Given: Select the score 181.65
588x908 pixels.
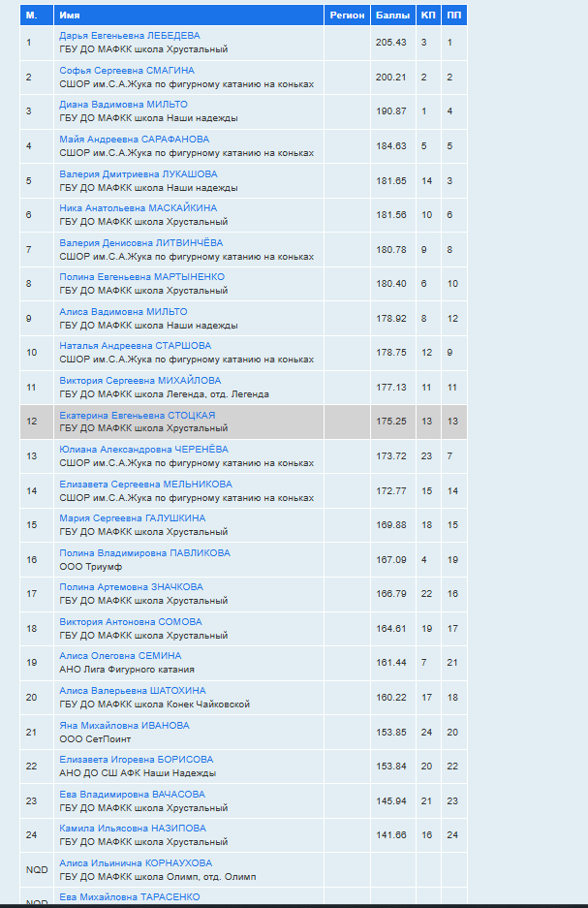Looking at the screenshot, I should coord(391,181).
